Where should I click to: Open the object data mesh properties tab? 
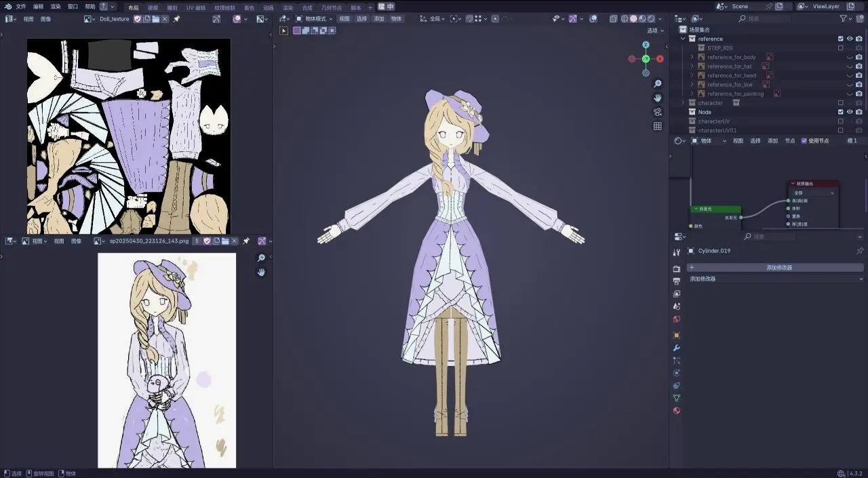(x=676, y=398)
